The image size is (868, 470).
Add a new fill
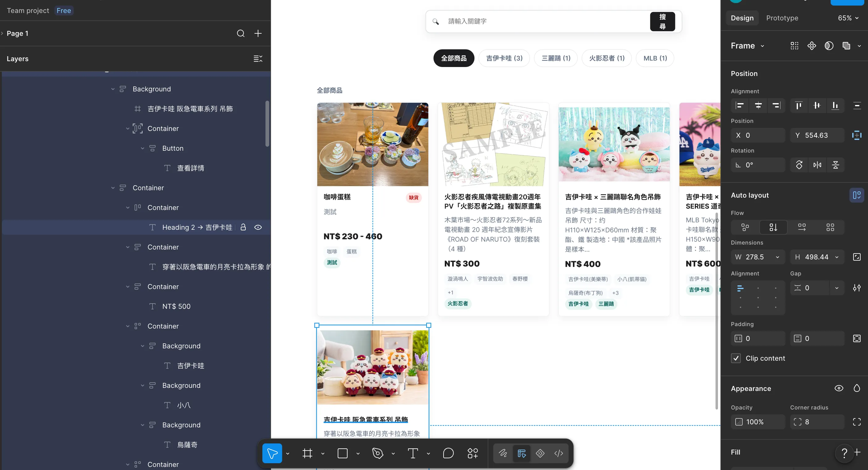[x=857, y=452]
